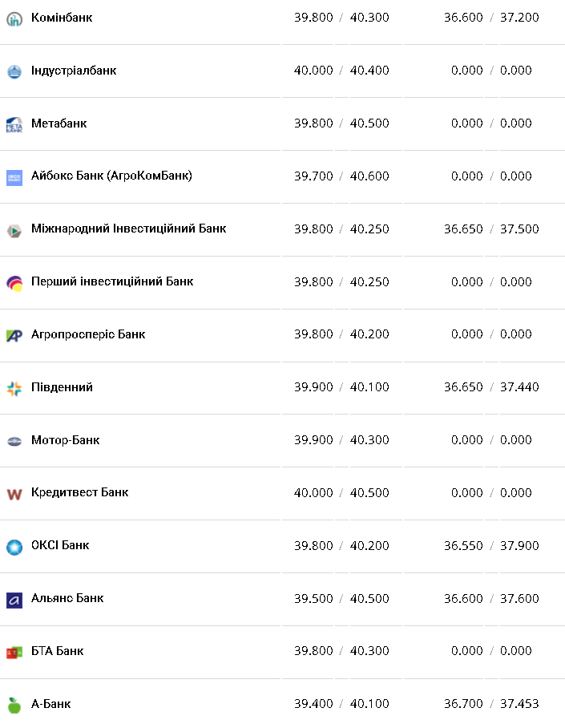The height and width of the screenshot is (728, 565).
Task: Click ОКСІ Банк rate value 37.900
Action: pyautogui.click(x=519, y=545)
